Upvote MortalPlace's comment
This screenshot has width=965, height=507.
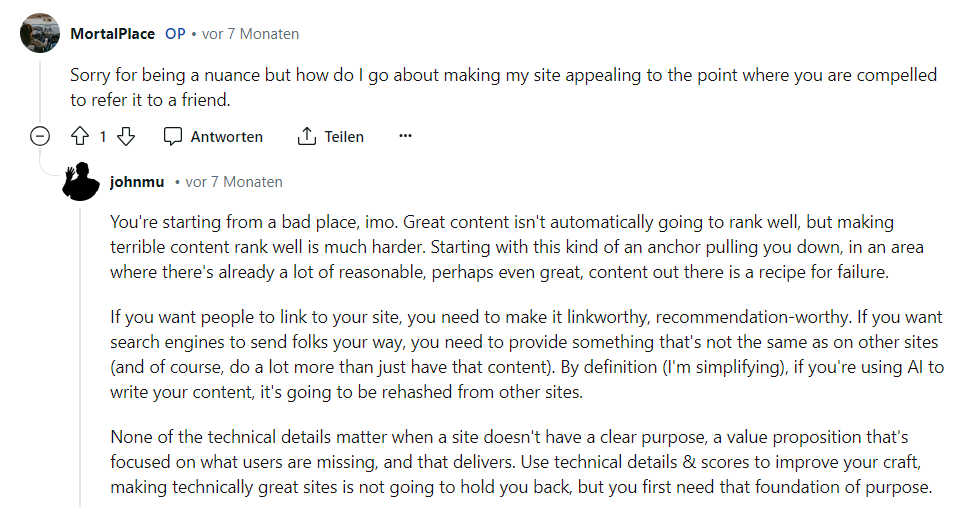[x=80, y=136]
